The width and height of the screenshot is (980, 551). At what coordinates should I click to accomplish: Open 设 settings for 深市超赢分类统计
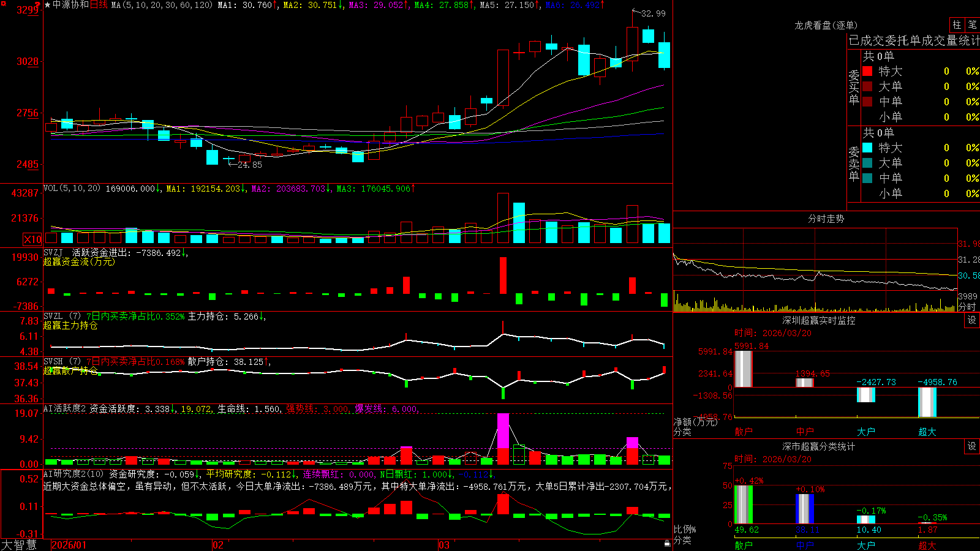(972, 446)
